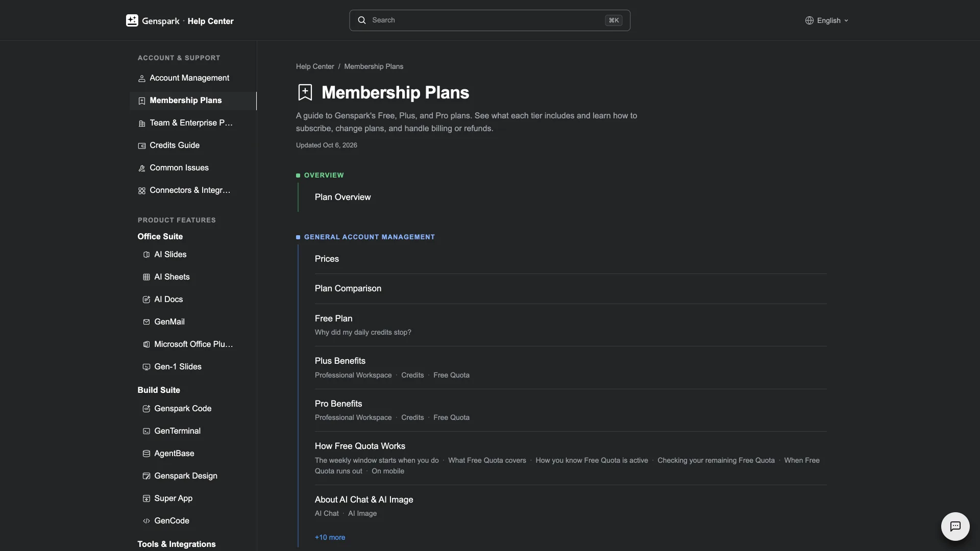Open Membership Plans in the sidebar
The width and height of the screenshot is (980, 551).
pos(193,101)
